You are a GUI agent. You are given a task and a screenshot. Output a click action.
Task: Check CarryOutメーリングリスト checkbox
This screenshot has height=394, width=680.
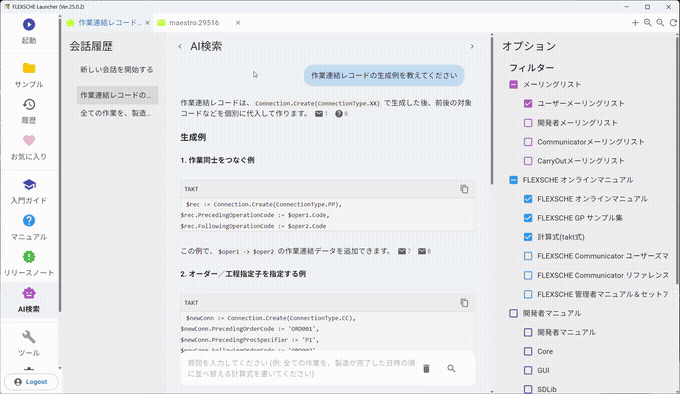(528, 161)
